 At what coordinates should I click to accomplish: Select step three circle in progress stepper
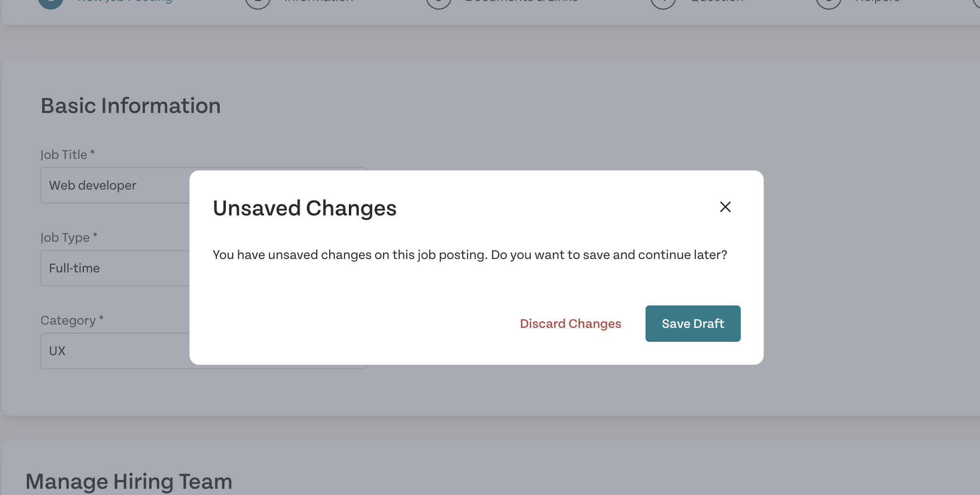[439, 2]
